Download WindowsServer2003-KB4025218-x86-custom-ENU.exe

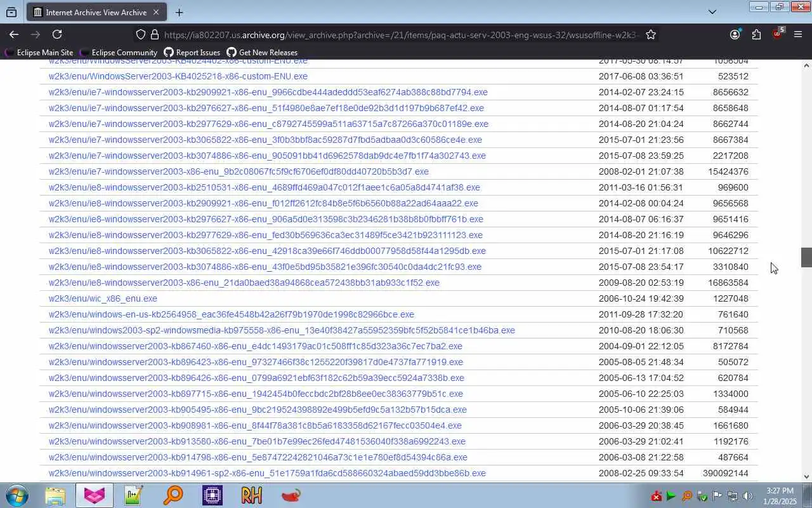click(178, 76)
